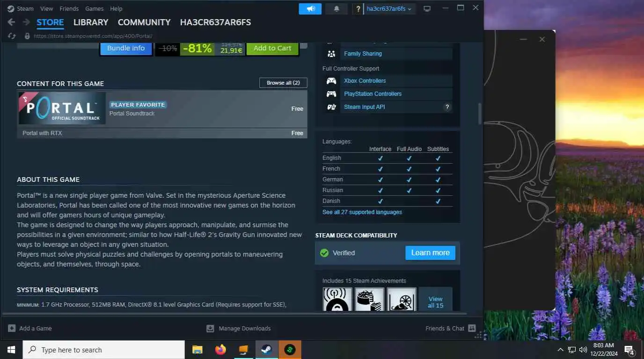Viewport: 644px width, 359px height.
Task: Switch to the LIBRARY tab
Action: pos(91,22)
